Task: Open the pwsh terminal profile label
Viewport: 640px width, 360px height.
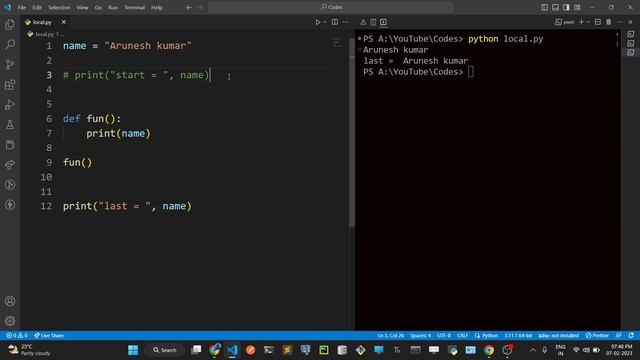Action: 565,22
